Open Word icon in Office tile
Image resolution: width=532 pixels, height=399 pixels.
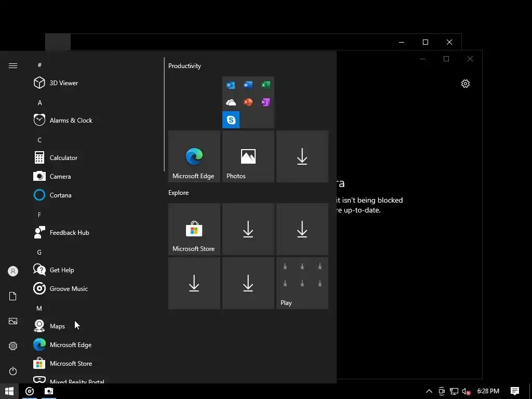[248, 85]
